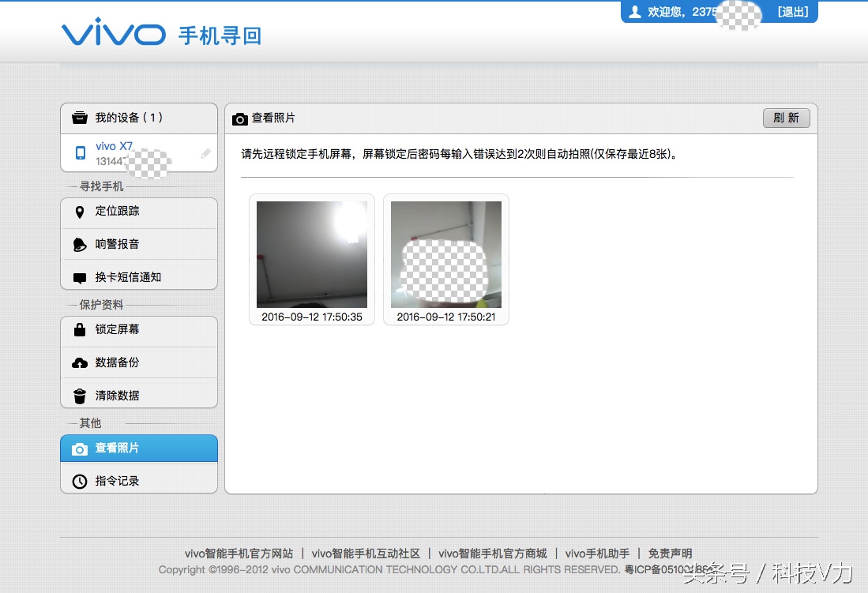Click the 退出 logout link
The image size is (868, 593).
[x=792, y=12]
